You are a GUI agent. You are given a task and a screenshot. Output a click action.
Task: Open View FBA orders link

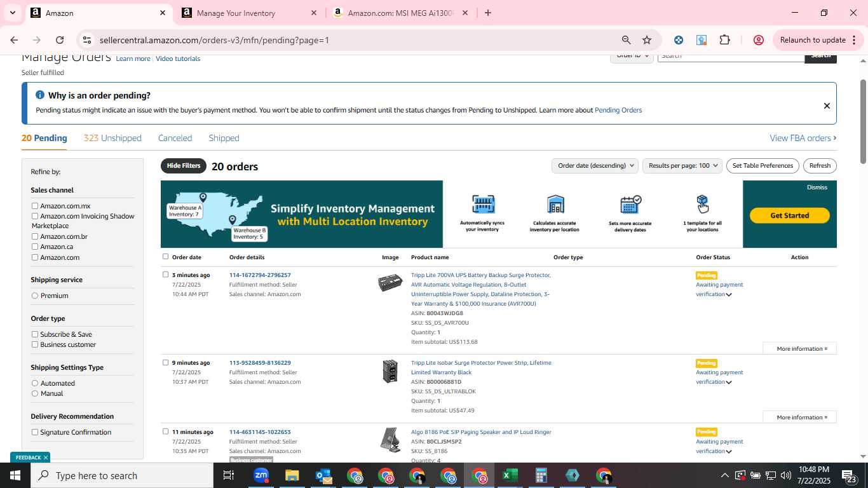[x=803, y=138]
